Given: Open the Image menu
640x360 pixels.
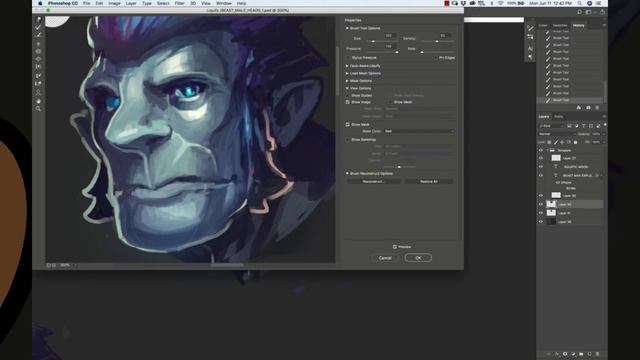Looking at the screenshot, I should [x=114, y=3].
